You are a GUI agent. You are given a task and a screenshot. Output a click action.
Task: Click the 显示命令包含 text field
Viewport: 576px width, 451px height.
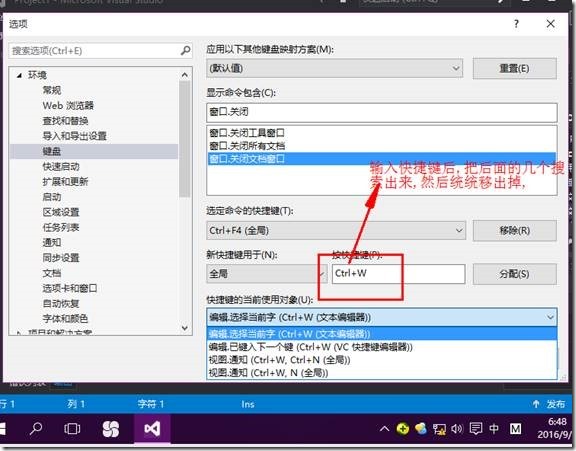[382, 112]
